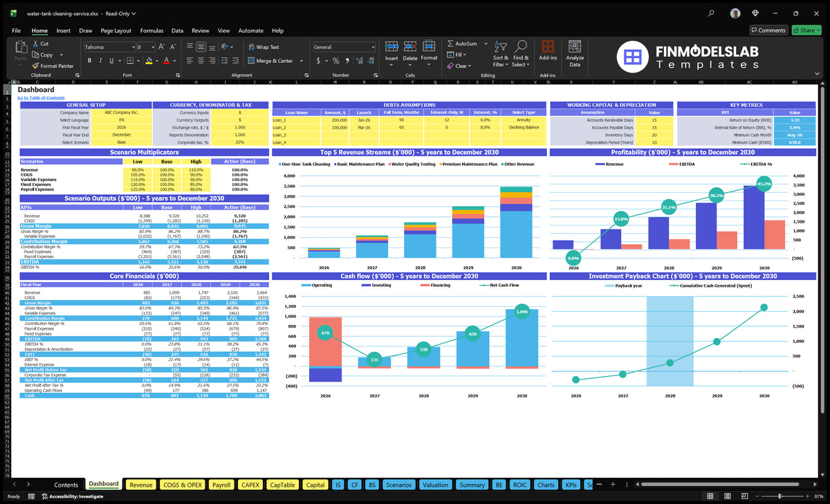Click the Align Right icon

tap(214, 61)
